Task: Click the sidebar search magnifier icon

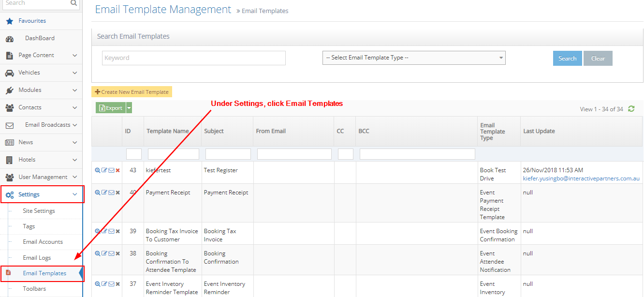Action: [73, 3]
